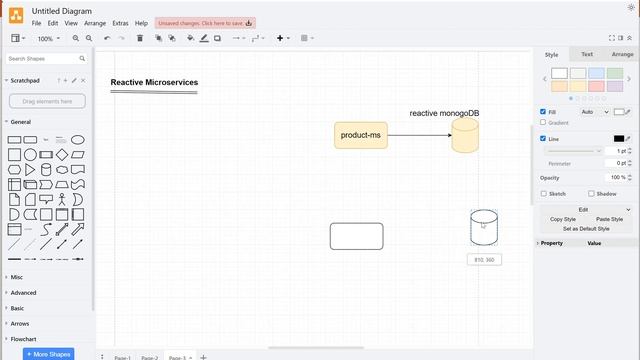Open the Edit menu
The width and height of the screenshot is (640, 360).
click(x=53, y=23)
